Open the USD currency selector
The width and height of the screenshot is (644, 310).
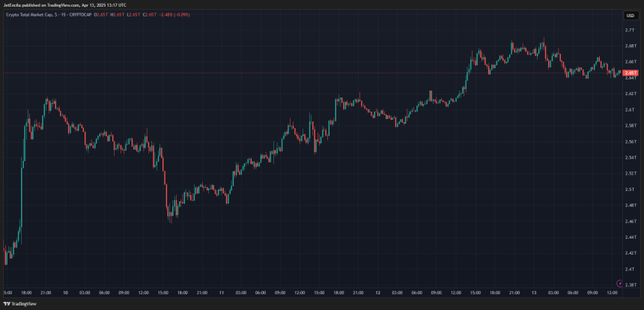click(630, 15)
